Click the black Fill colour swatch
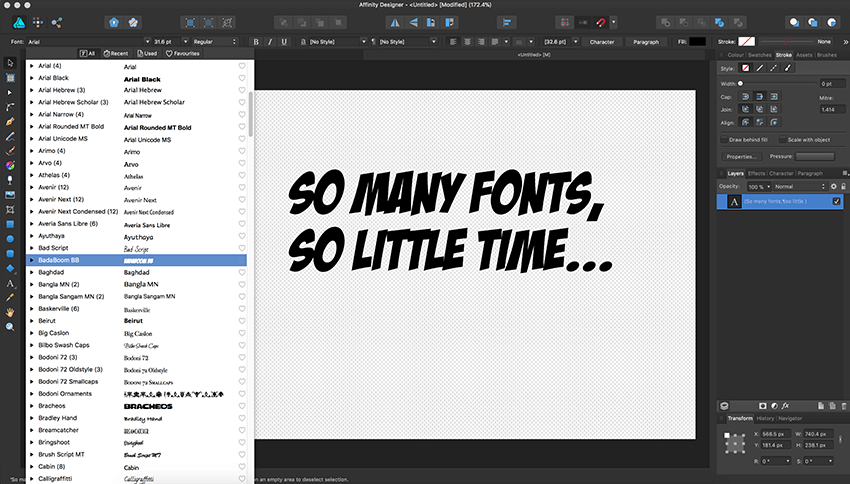This screenshot has width=850, height=484. click(x=697, y=42)
